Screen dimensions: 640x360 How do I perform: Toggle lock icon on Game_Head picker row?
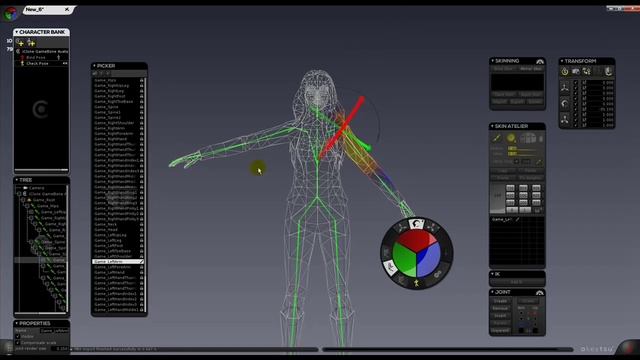(142, 230)
